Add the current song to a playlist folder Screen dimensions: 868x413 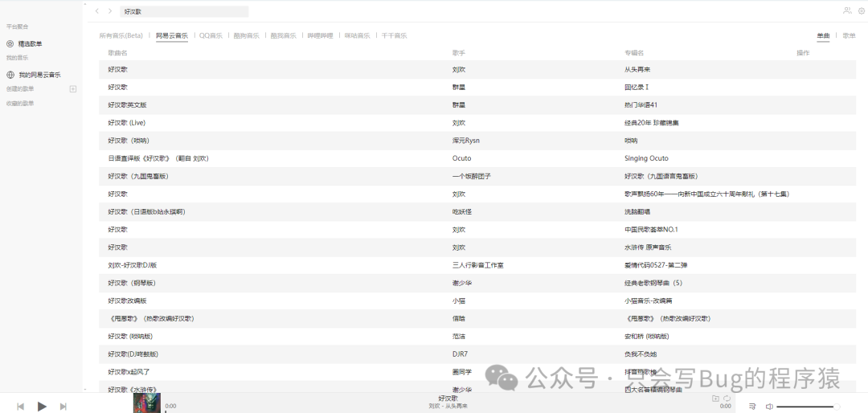(715, 399)
